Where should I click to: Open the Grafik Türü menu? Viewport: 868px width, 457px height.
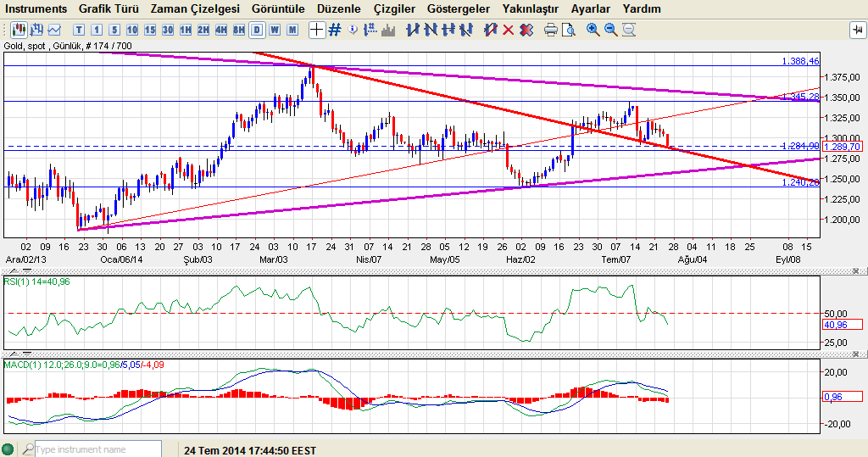[x=108, y=8]
